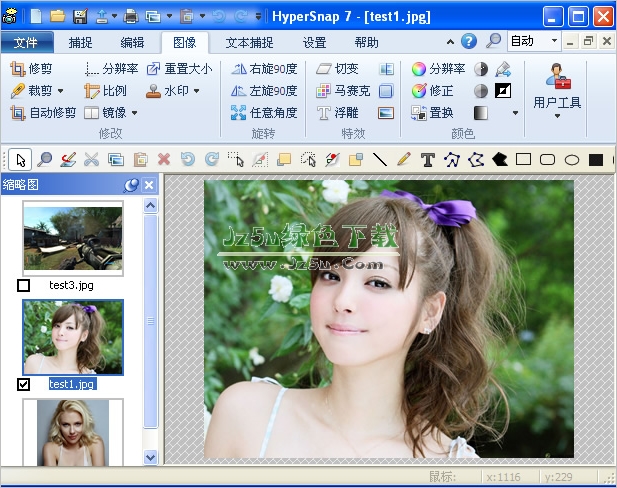Switch to the 编辑 tab

[x=132, y=42]
